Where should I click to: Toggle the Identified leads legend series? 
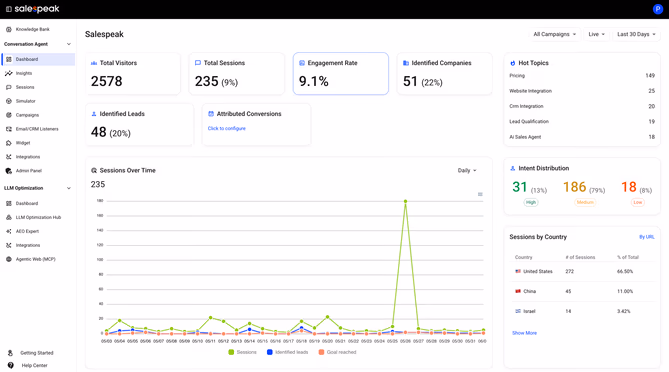287,352
